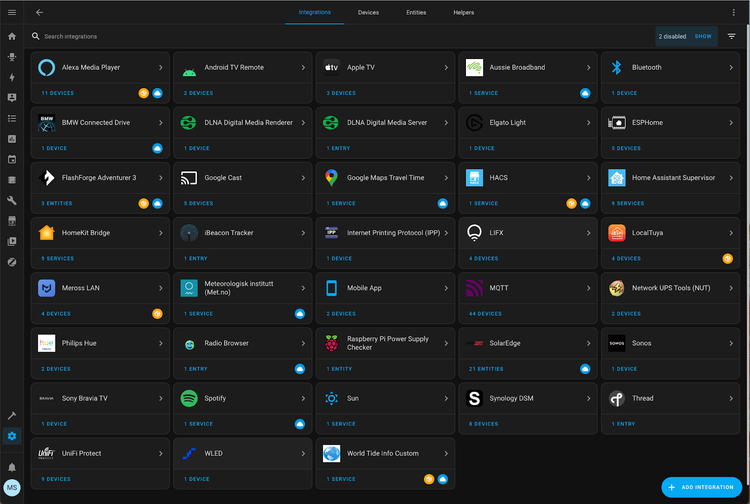Screen dimensions: 750x504
Task: Open Developer tools hammer icon
Action: pos(12,415)
